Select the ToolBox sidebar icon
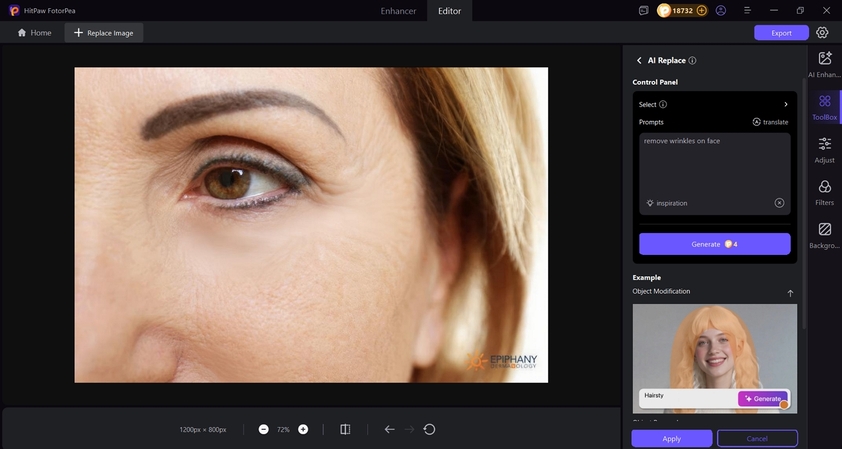Image resolution: width=842 pixels, height=449 pixels. pyautogui.click(x=825, y=107)
